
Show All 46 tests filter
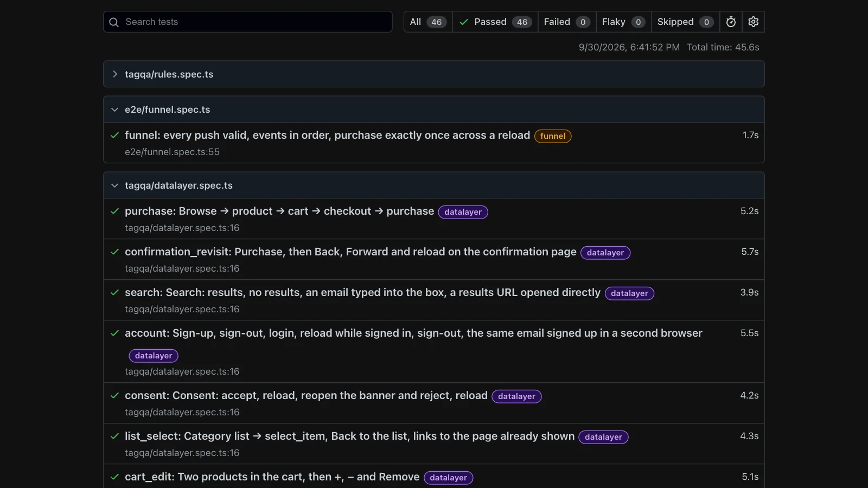[428, 22]
